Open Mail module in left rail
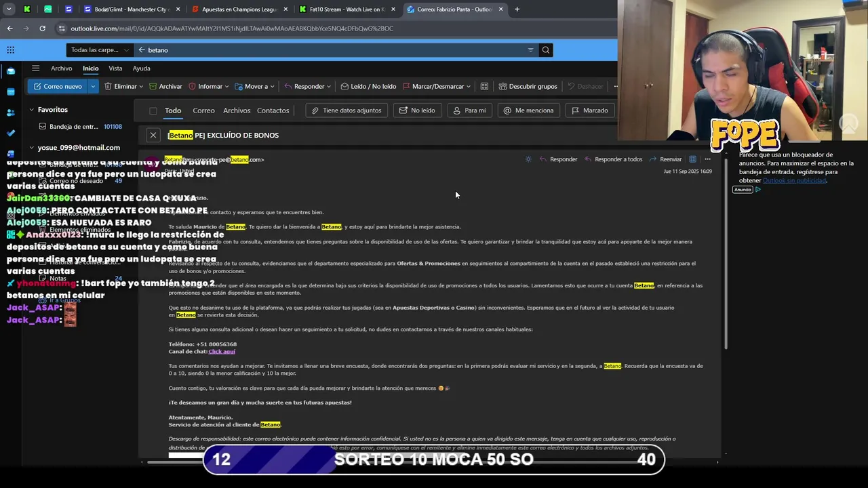Viewport: 868px width, 488px height. 10,71
